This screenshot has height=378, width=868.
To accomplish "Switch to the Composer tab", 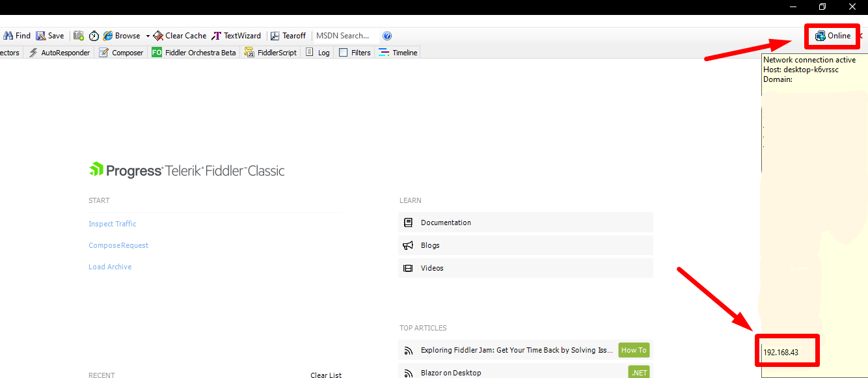I will (x=121, y=53).
